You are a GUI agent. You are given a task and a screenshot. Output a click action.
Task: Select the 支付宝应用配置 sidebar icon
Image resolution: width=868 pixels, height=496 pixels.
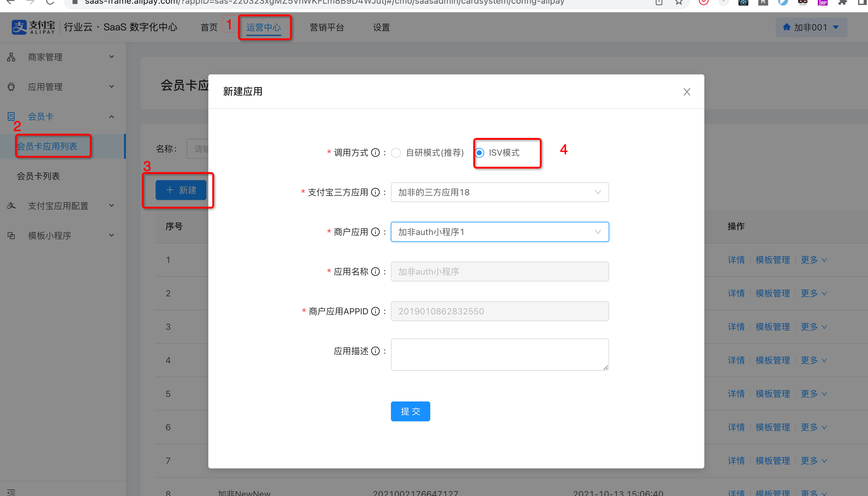pos(11,206)
